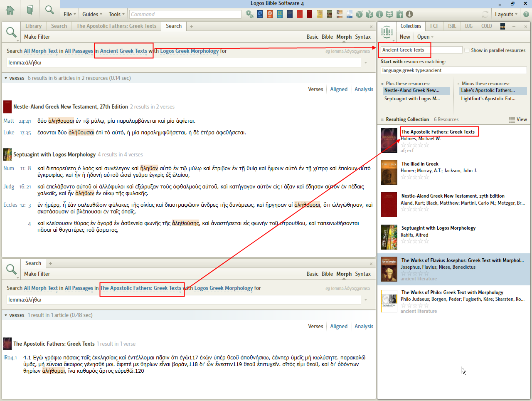This screenshot has height=401, width=532.
Task: Click the clipboard icon on the toolbar
Action: pos(399,14)
